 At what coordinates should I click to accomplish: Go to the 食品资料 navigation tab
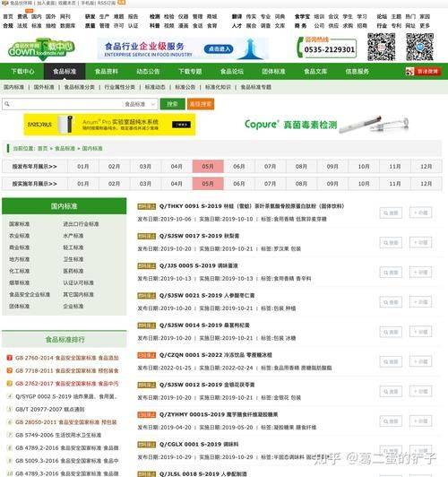point(107,72)
